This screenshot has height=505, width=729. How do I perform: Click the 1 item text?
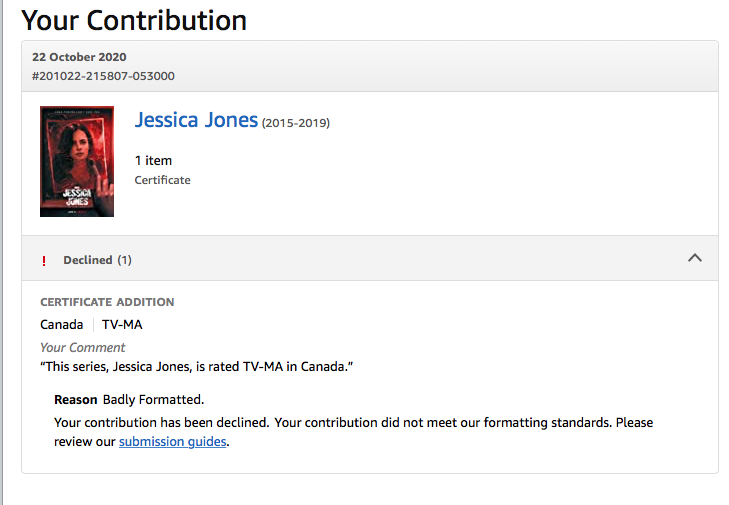[x=153, y=160]
